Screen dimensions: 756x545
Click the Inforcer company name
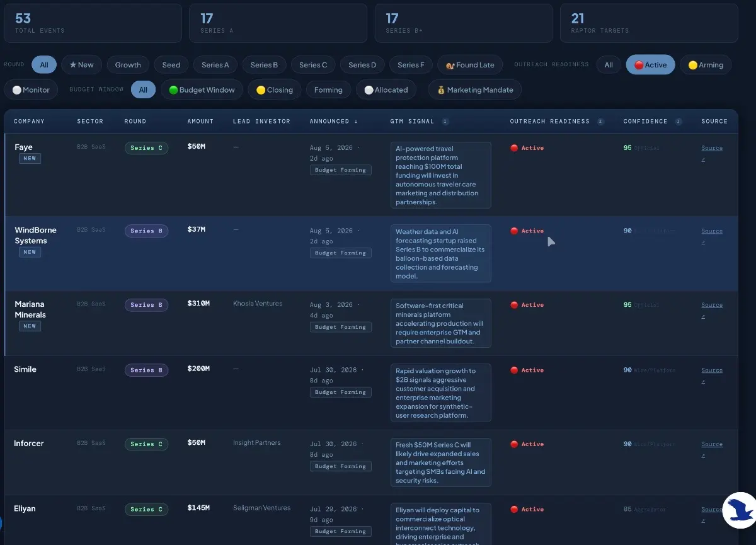click(29, 444)
